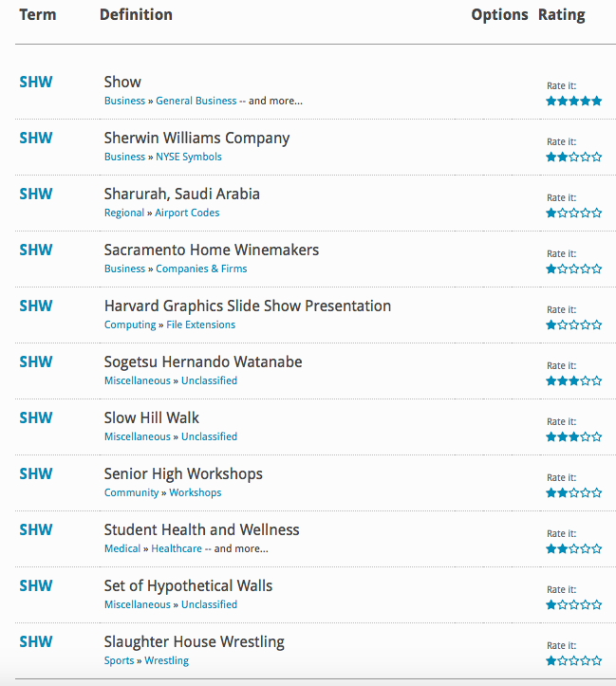616x686 pixels.
Task: Open the Sherwin Williams Company definition
Action: click(x=196, y=139)
